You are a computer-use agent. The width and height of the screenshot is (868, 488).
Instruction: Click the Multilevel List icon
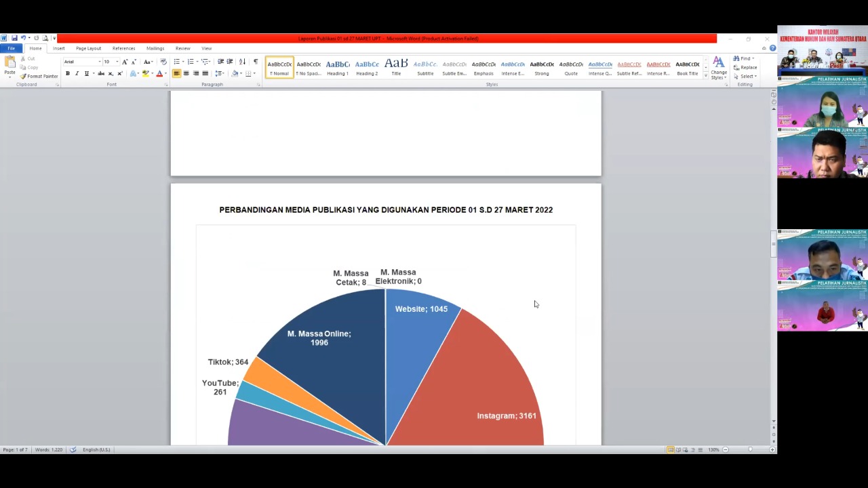(x=205, y=62)
